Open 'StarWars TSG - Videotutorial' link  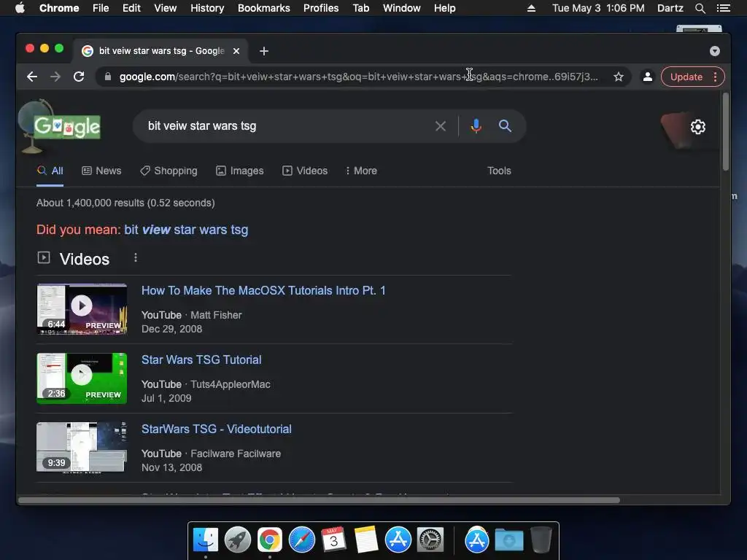tap(216, 429)
